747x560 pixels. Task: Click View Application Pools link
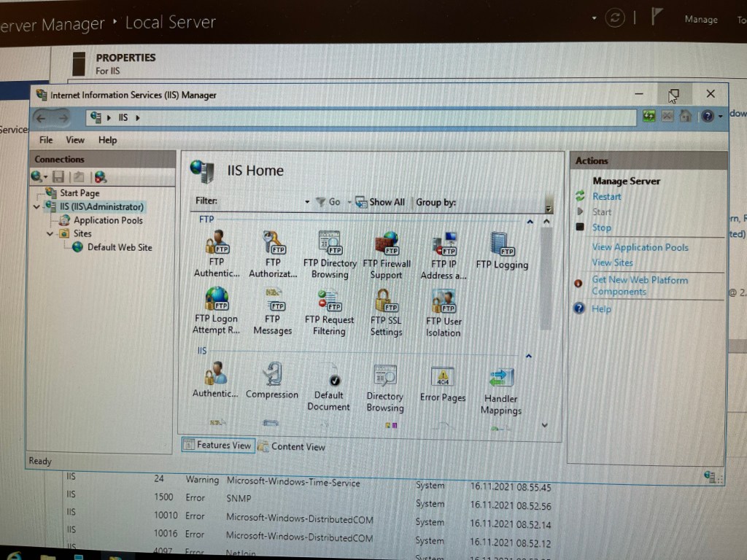pyautogui.click(x=640, y=247)
